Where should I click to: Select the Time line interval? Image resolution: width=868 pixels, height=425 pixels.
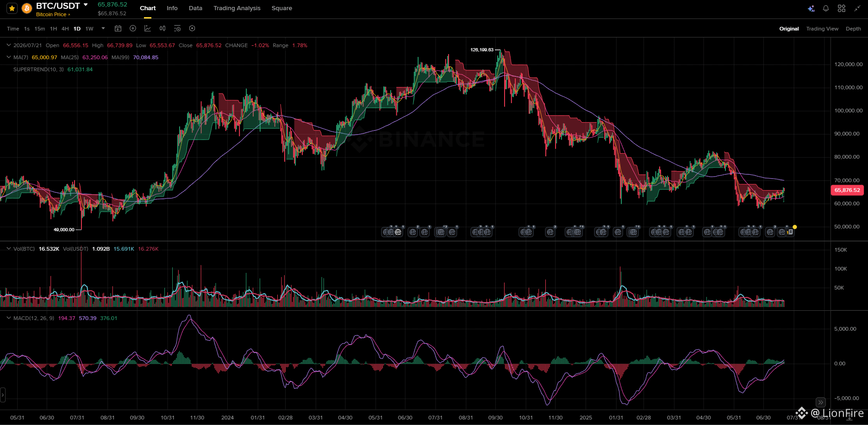[13, 29]
